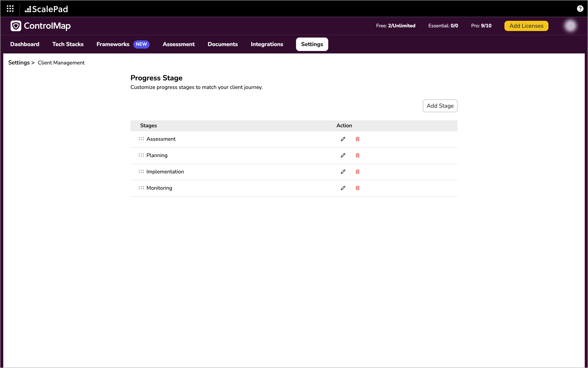Delete the Assessment stage

[x=357, y=139]
